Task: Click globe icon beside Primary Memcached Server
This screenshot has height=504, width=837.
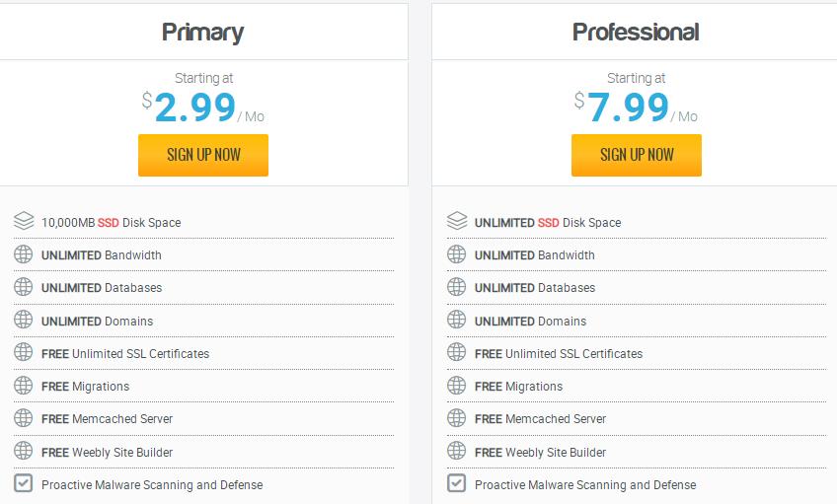Action: click(24, 418)
